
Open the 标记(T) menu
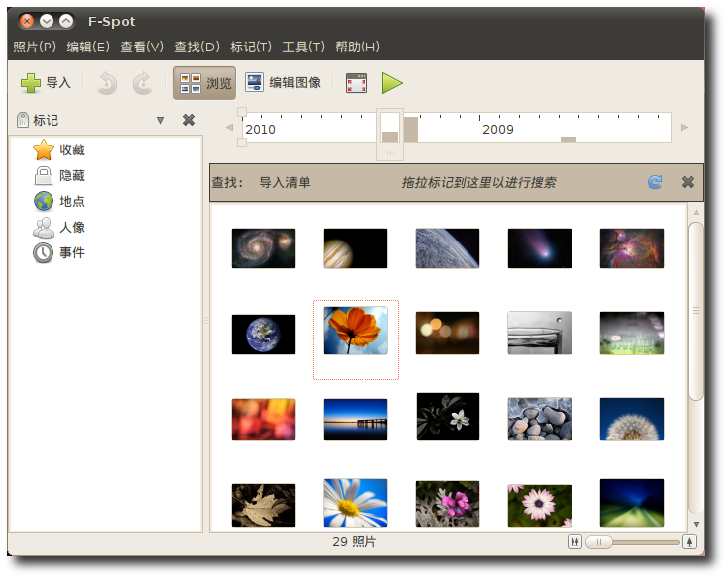pyautogui.click(x=252, y=47)
